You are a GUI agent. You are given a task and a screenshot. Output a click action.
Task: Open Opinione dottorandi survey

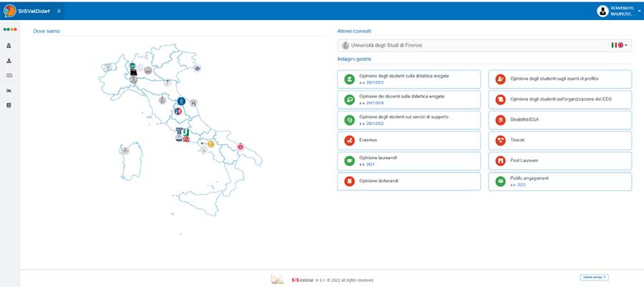click(x=409, y=181)
